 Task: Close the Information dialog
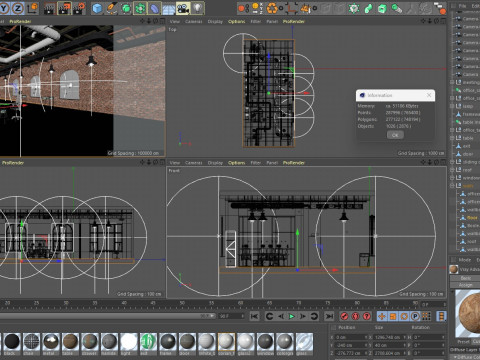pos(429,95)
